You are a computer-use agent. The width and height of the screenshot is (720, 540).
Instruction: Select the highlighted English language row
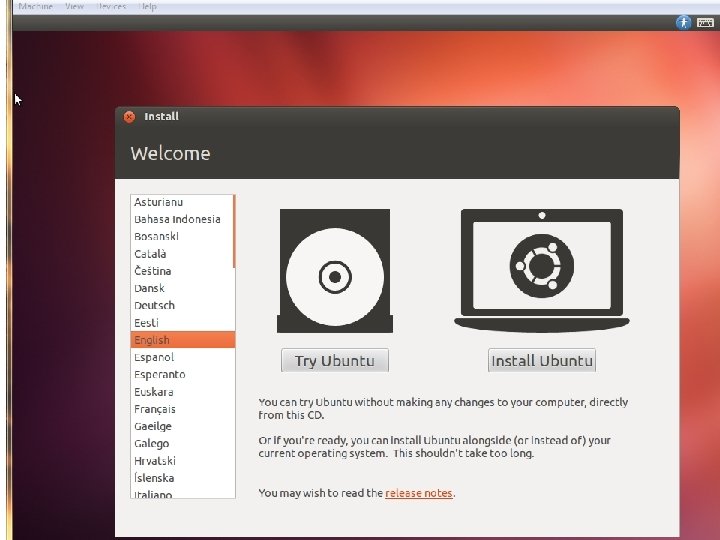point(183,340)
